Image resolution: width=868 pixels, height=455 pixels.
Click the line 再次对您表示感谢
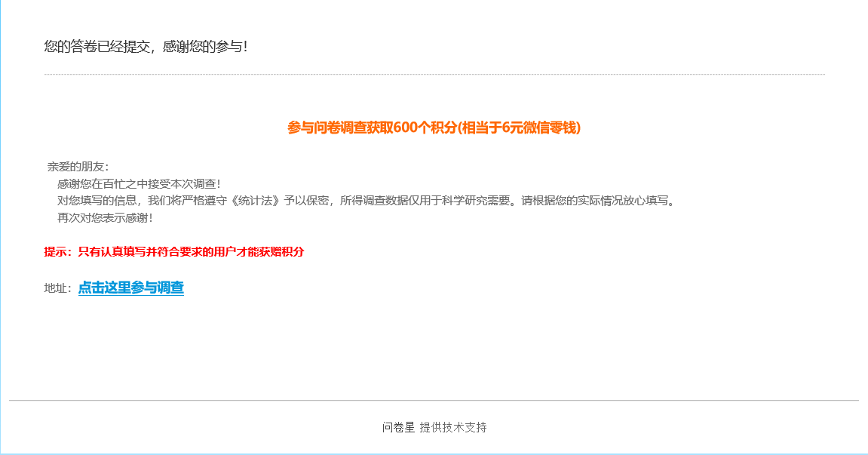(105, 218)
